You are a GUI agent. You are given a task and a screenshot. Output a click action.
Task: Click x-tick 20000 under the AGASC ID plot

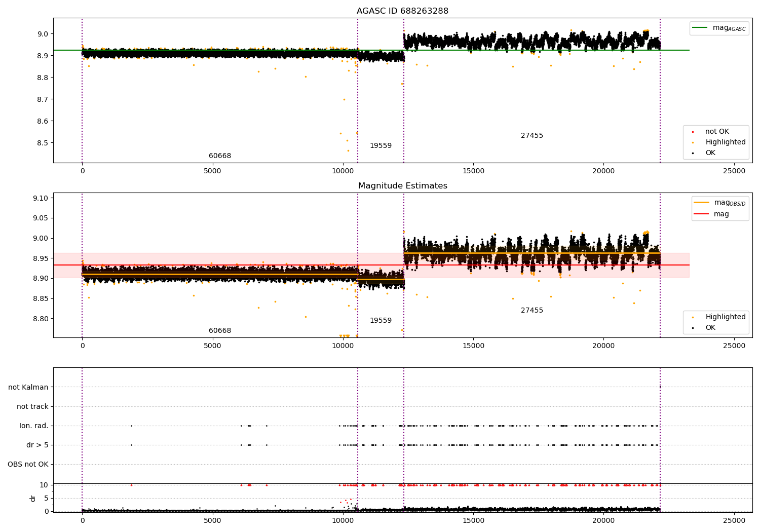(603, 171)
